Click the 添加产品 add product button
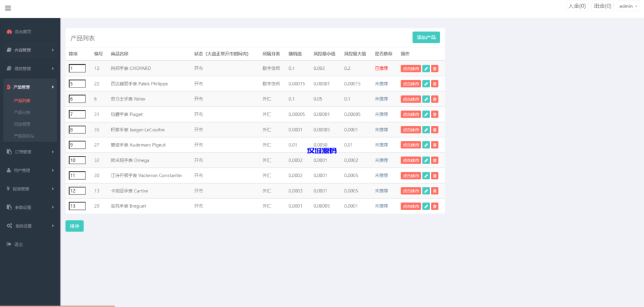The image size is (644, 307). pos(426,37)
